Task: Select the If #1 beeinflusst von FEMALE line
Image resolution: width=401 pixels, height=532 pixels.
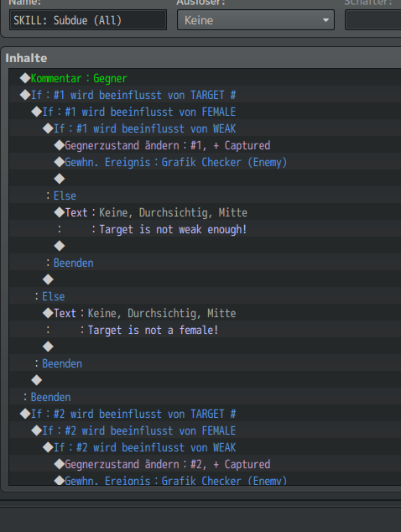Action: click(x=205, y=112)
